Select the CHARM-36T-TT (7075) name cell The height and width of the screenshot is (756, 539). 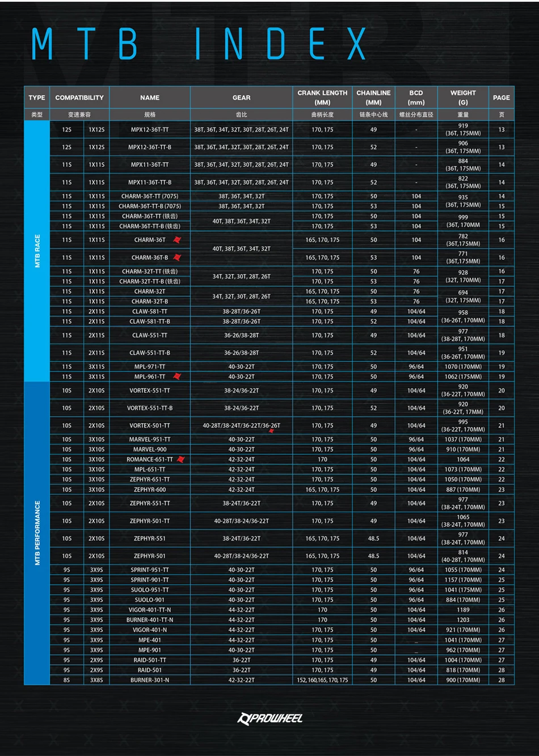[x=150, y=196]
